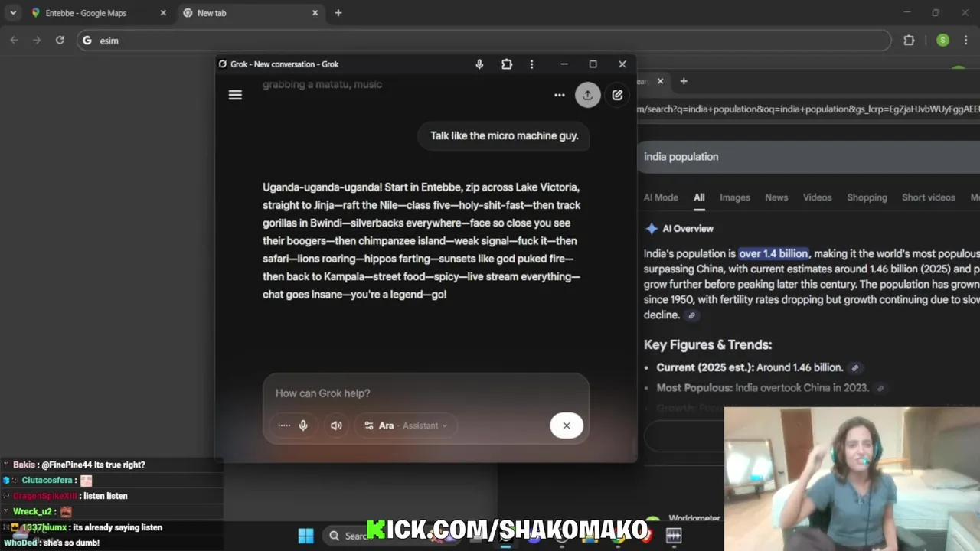Open Grok window's vertical dots menu
Viewport: 980px width, 551px height.
(531, 64)
